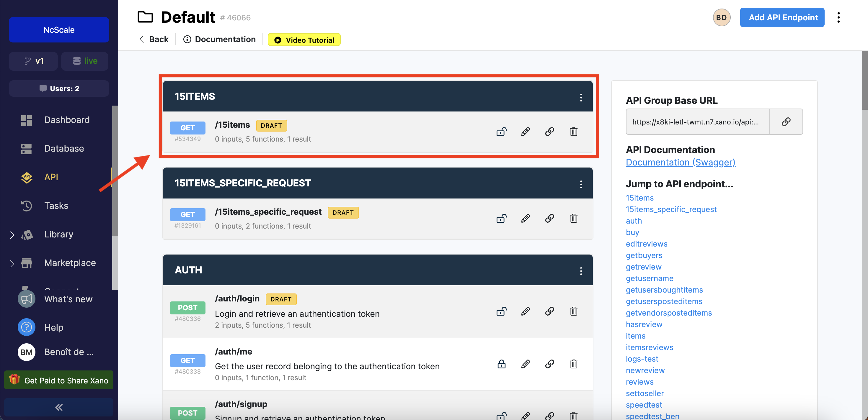Click the sidebar navigation scrollbar
Viewport: 868px width, 420px height.
[x=115, y=171]
